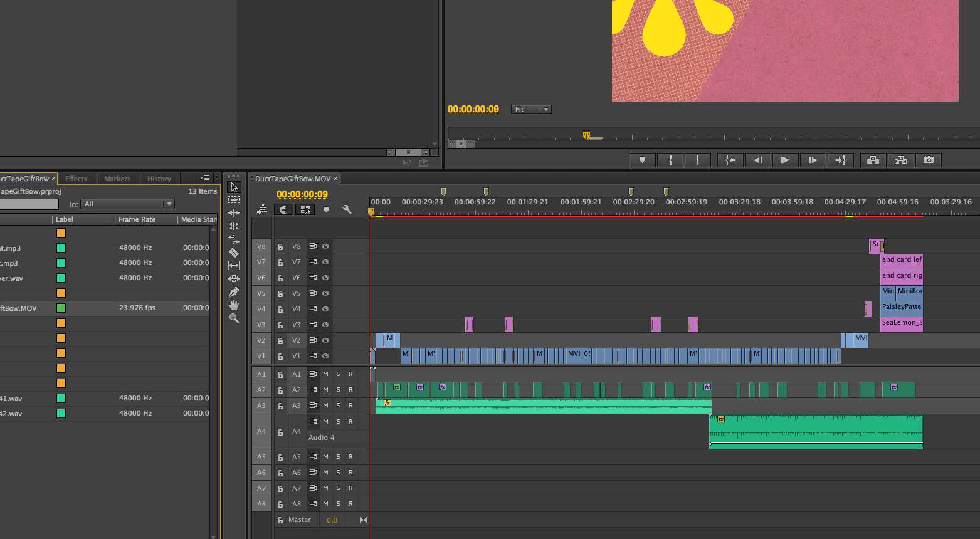Select the Selection tool arrow

234,187
